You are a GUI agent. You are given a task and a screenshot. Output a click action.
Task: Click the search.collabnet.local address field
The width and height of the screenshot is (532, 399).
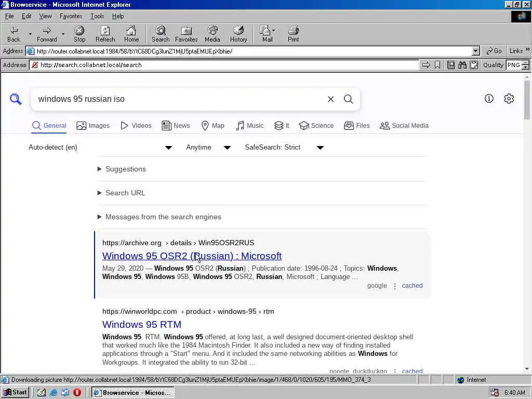(x=224, y=65)
